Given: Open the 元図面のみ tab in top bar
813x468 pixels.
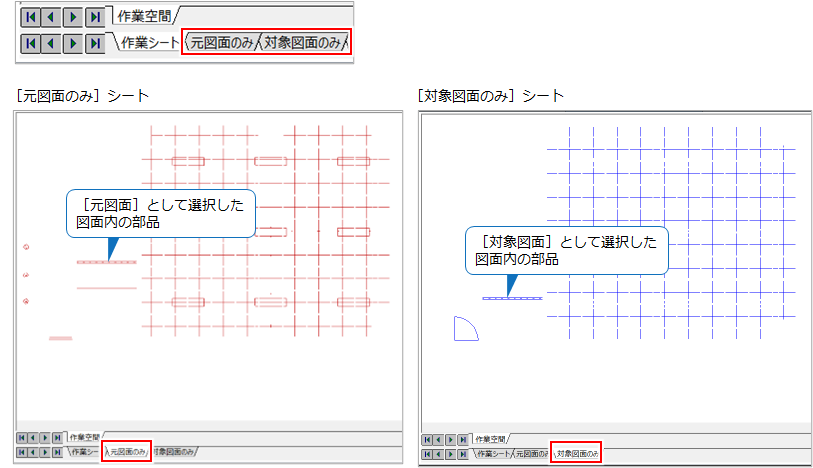Looking at the screenshot, I should click(221, 43).
